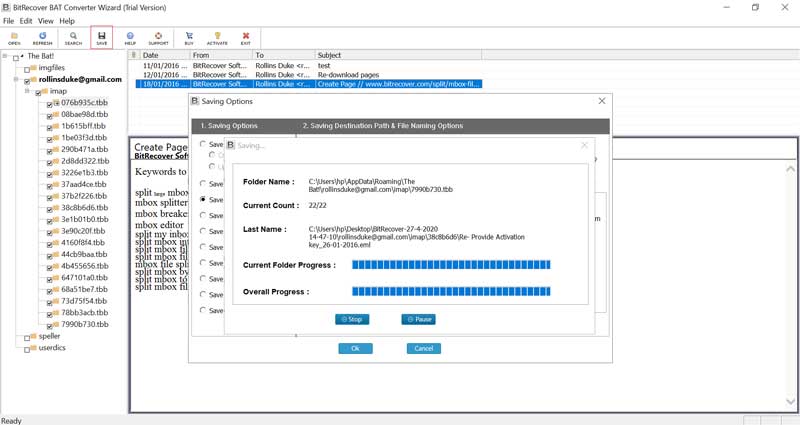This screenshot has width=800, height=425.
Task: Select 44cb9baa.tbb in tree
Action: pyautogui.click(x=84, y=255)
